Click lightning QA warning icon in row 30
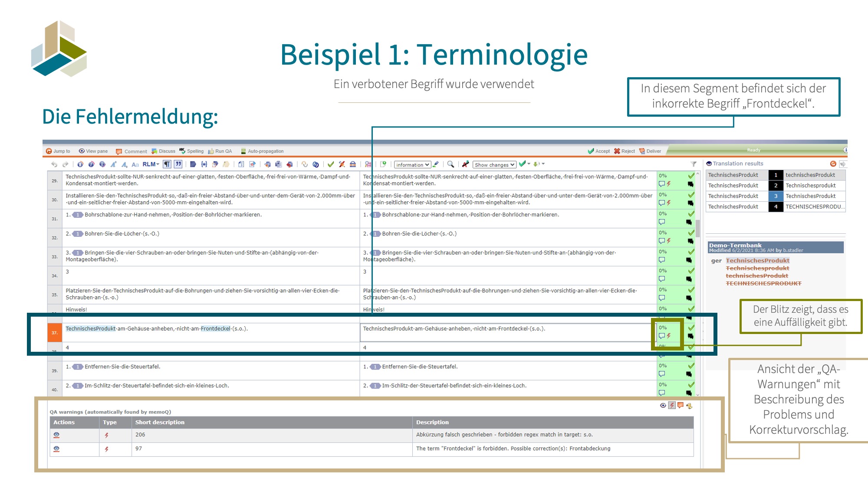 pos(669,203)
